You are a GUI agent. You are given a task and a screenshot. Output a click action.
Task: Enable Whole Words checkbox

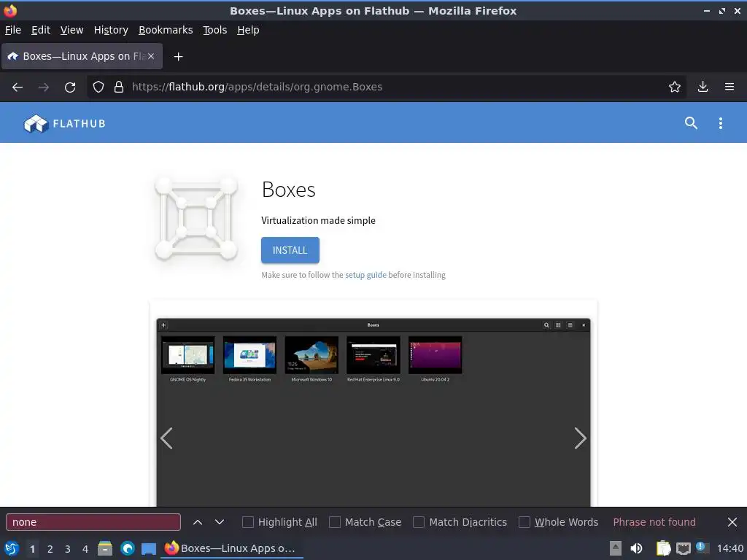(x=524, y=522)
